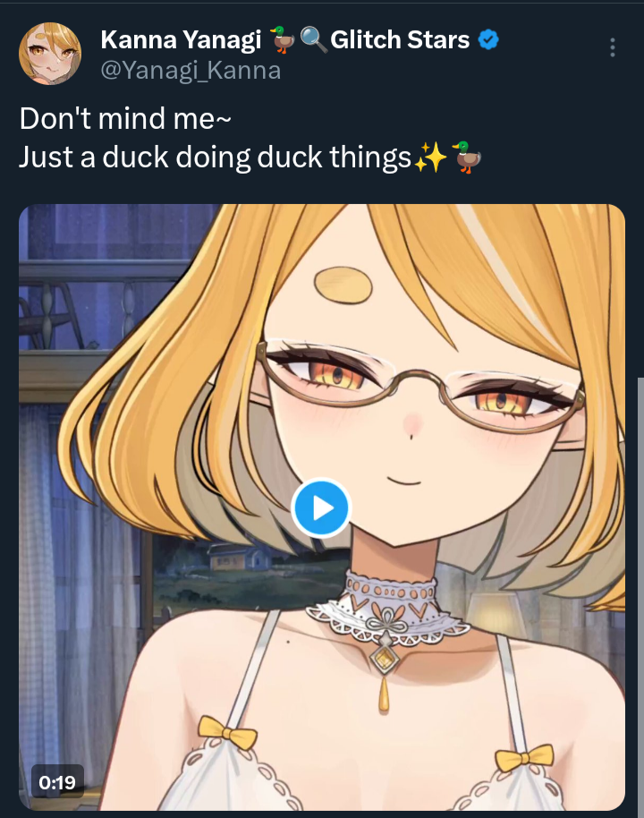
Task: Click the Glitch Stars text in name
Action: tap(400, 39)
